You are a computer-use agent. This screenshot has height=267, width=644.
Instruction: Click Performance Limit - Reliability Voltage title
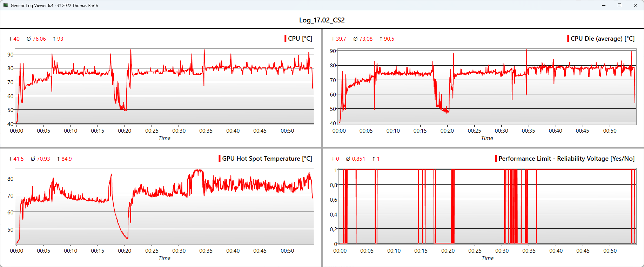tap(566, 159)
